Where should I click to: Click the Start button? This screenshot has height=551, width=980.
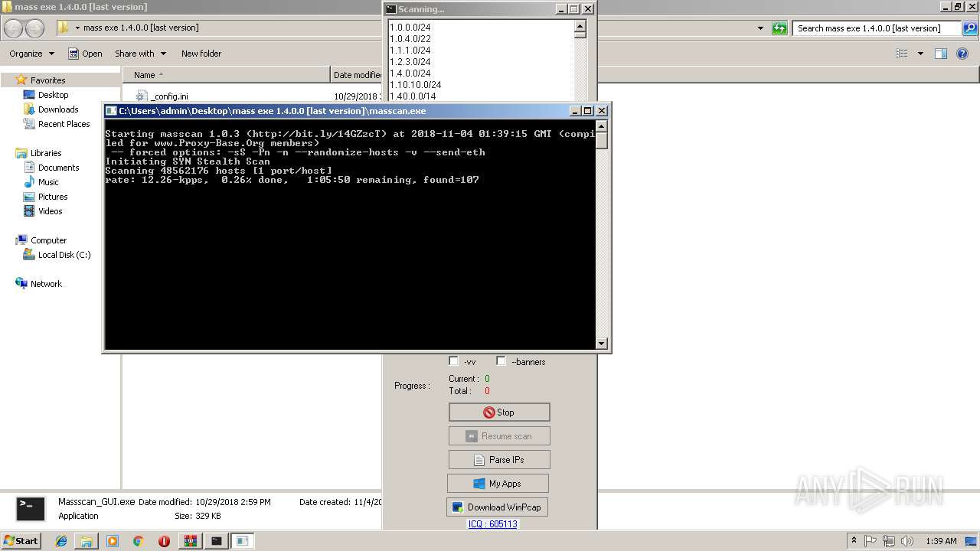point(21,541)
